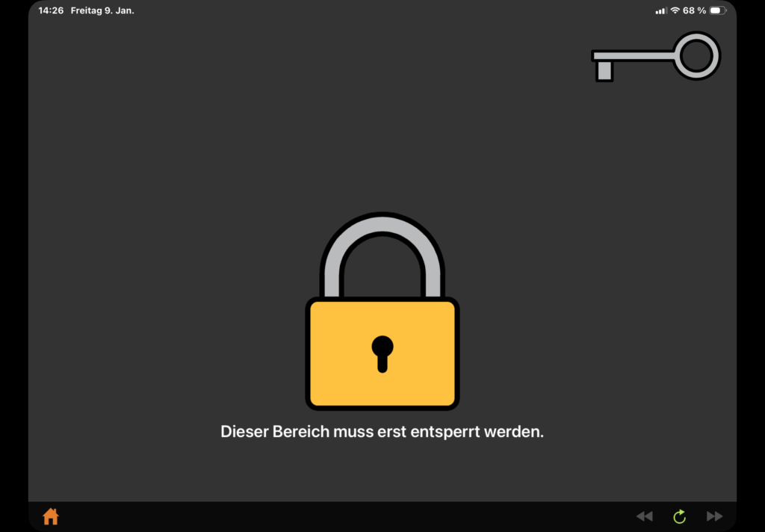
Task: Click the word 'Dieser' in the message
Action: [x=244, y=431]
